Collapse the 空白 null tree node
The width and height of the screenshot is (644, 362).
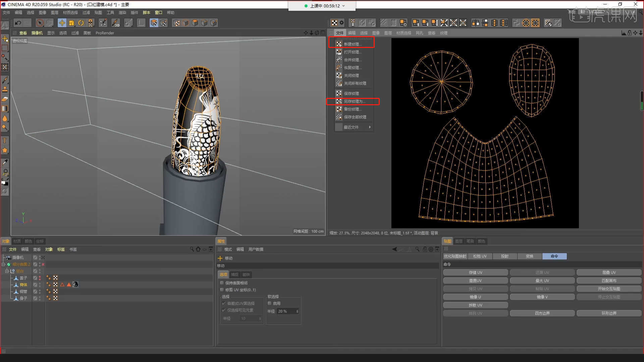(x=7, y=271)
